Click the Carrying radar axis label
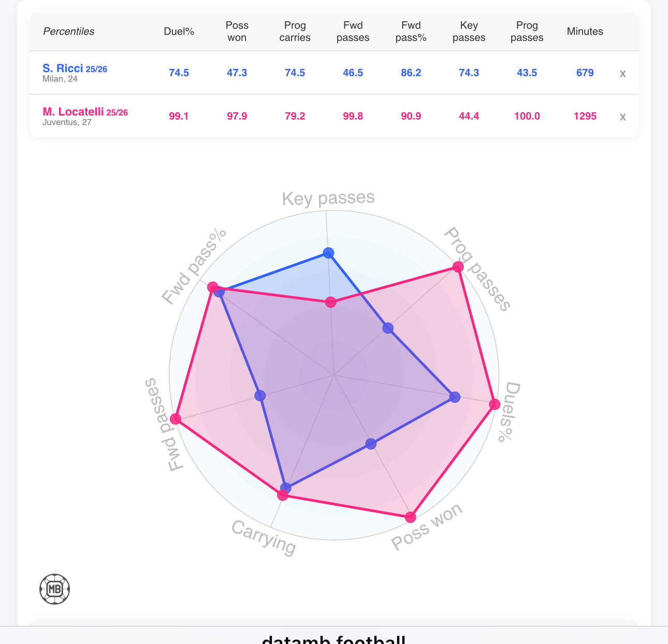Viewport: 668px width, 644px height. [x=264, y=537]
